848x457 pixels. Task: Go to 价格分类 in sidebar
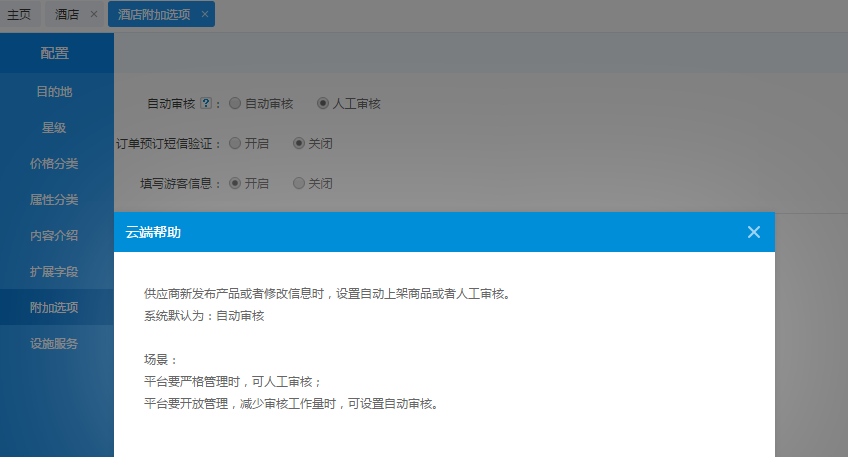coord(54,164)
